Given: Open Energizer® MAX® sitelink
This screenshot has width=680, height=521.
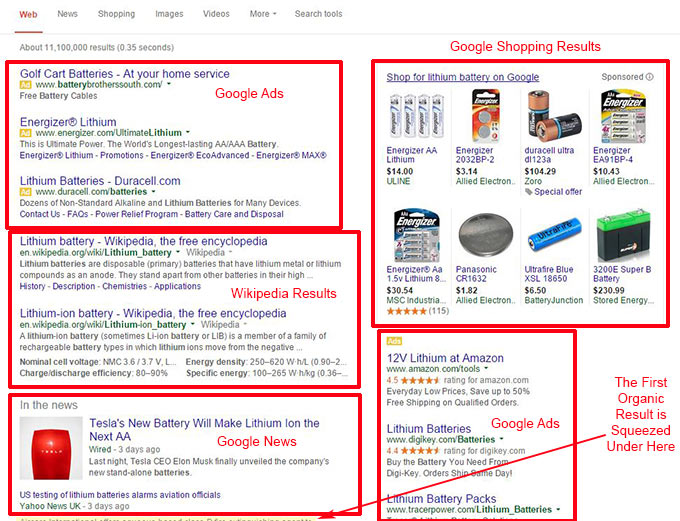Looking at the screenshot, I should coord(291,155).
